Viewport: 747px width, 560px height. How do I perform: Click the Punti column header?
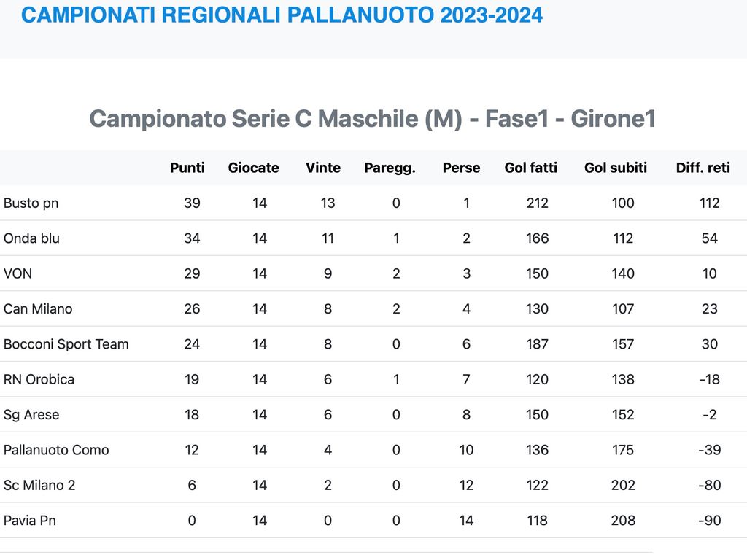pyautogui.click(x=187, y=168)
